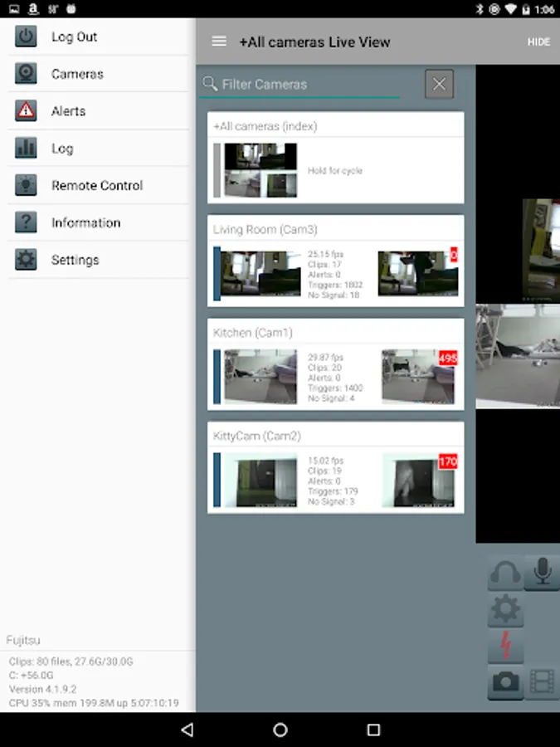
Task: Tap the Log Out power icon
Action: [26, 37]
